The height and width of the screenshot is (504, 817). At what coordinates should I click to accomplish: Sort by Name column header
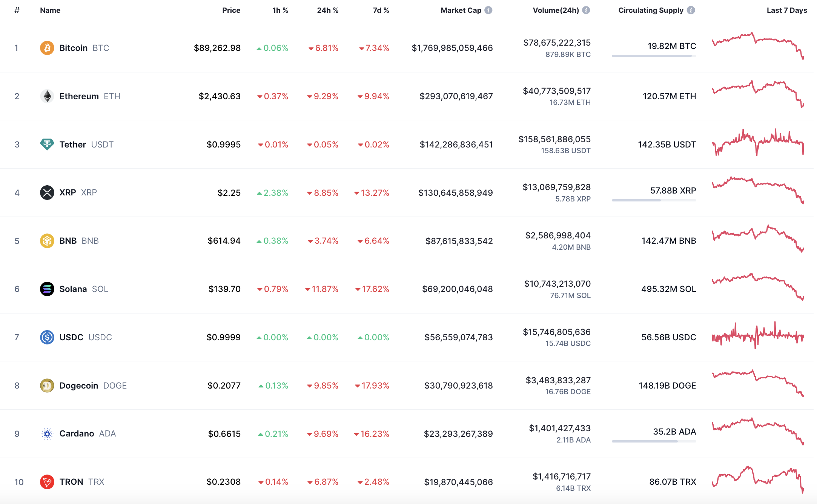point(50,10)
